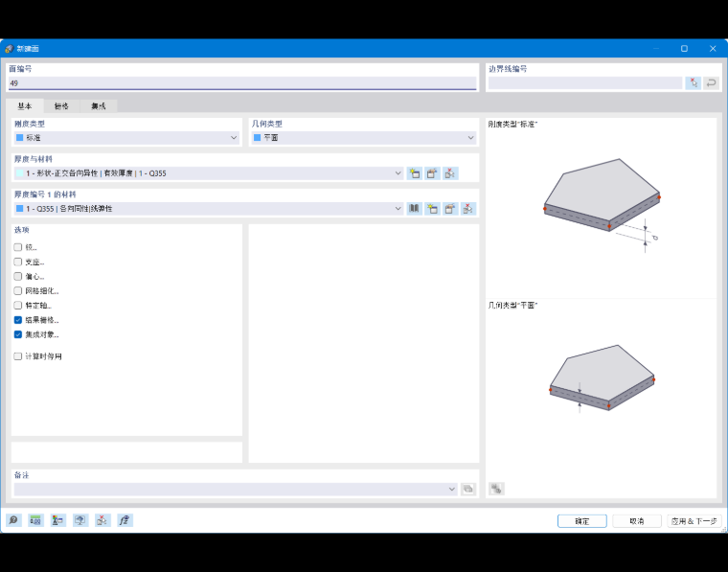Enable the 铰... checkbox
Screen dimensions: 728x572
point(18,247)
